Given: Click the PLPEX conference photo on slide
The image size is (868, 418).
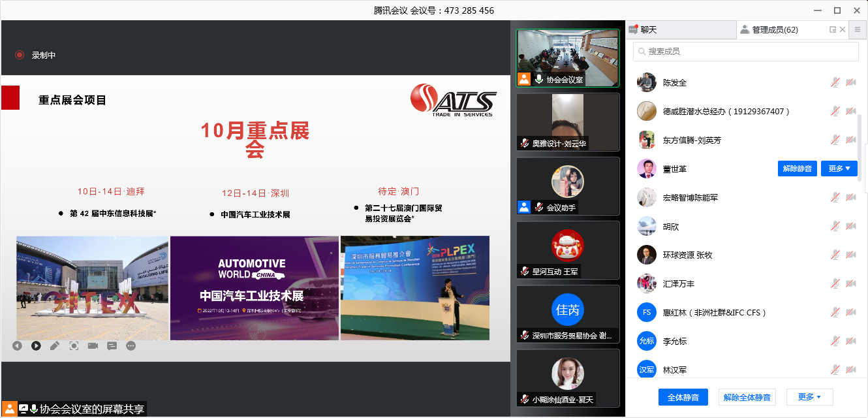Looking at the screenshot, I should click(x=415, y=288).
